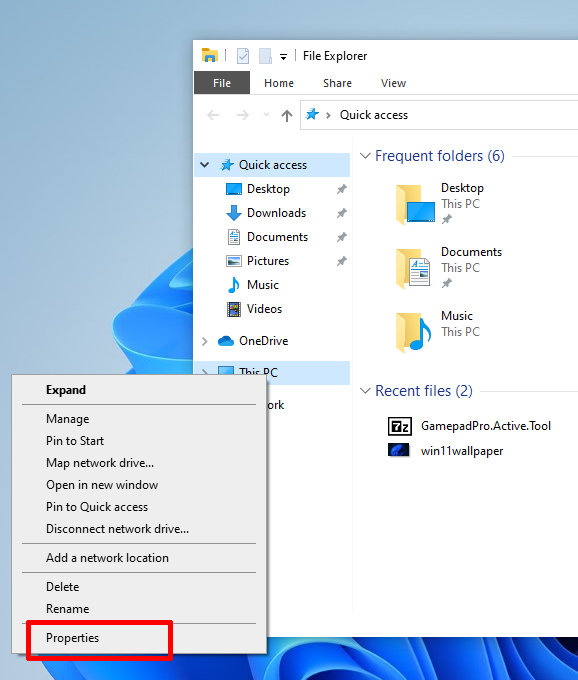Viewport: 578px width, 680px height.
Task: Select Downloads in the navigation pane
Action: [x=276, y=213]
